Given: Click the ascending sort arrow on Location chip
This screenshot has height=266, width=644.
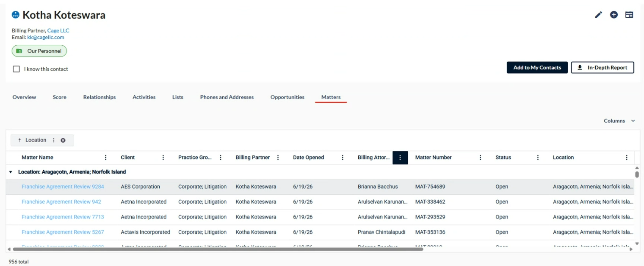Looking at the screenshot, I should coord(19,140).
